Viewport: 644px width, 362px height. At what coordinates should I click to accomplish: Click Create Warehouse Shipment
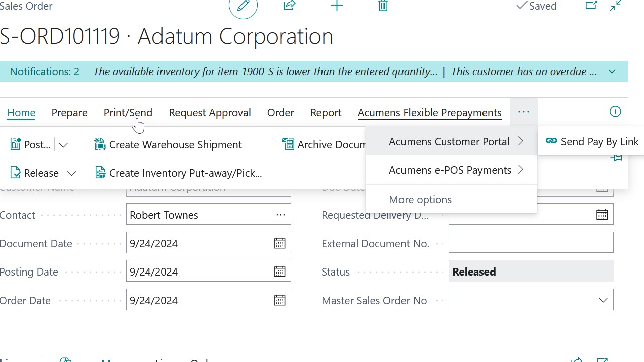pyautogui.click(x=175, y=144)
